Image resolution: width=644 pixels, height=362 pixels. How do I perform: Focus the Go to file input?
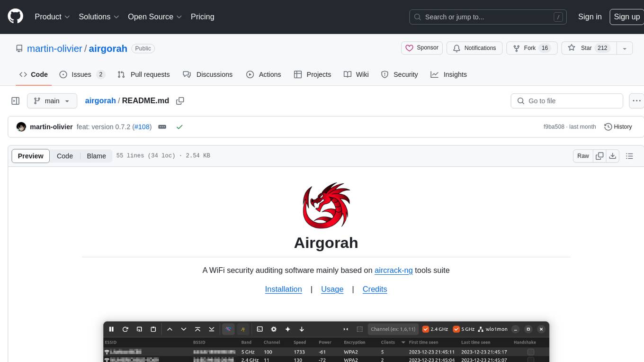coord(567,101)
